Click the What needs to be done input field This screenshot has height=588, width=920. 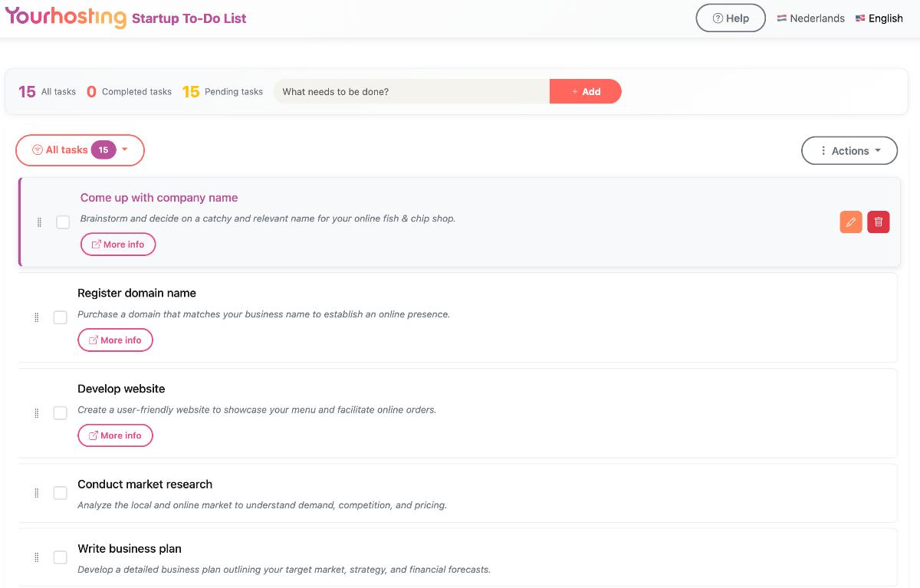pos(410,91)
